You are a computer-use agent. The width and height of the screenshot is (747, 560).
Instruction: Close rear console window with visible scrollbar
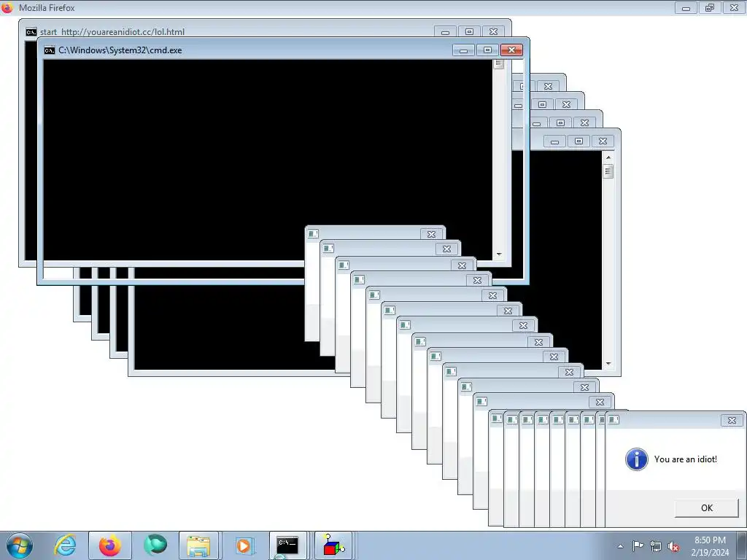[603, 141]
